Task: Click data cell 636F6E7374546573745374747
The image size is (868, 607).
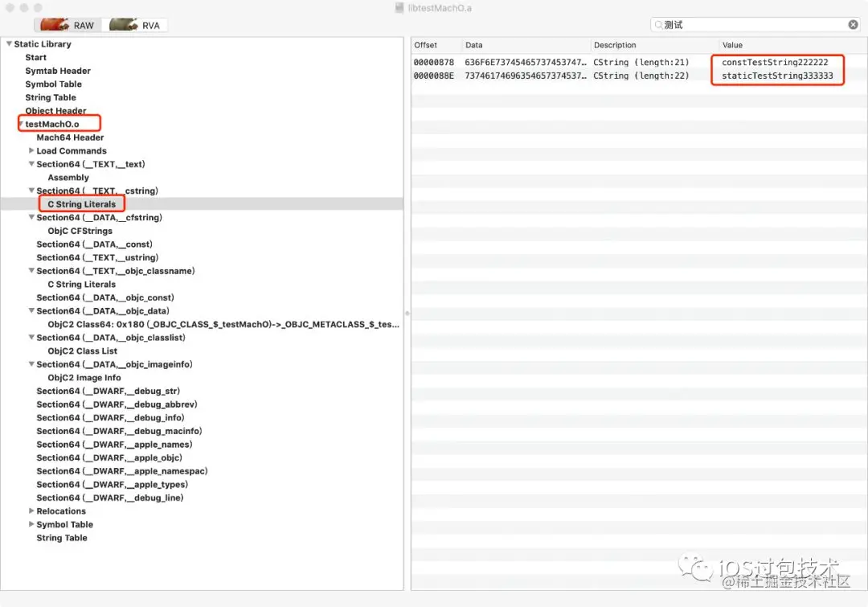Action: [526, 62]
